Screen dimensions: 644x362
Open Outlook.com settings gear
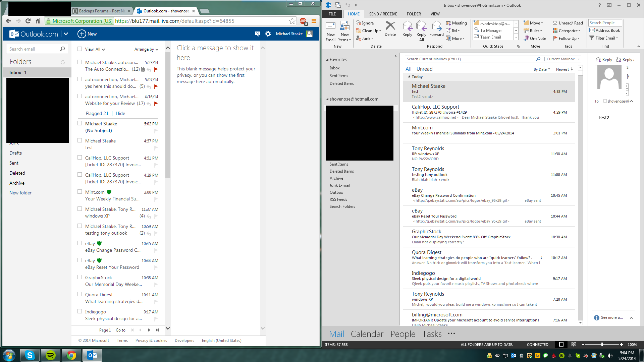(x=268, y=34)
